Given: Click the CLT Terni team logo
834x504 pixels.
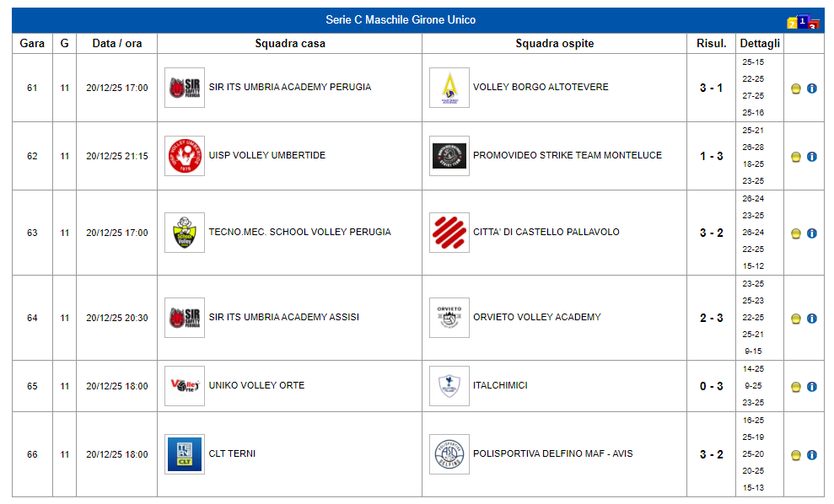Looking at the screenshot, I should pos(184,454).
